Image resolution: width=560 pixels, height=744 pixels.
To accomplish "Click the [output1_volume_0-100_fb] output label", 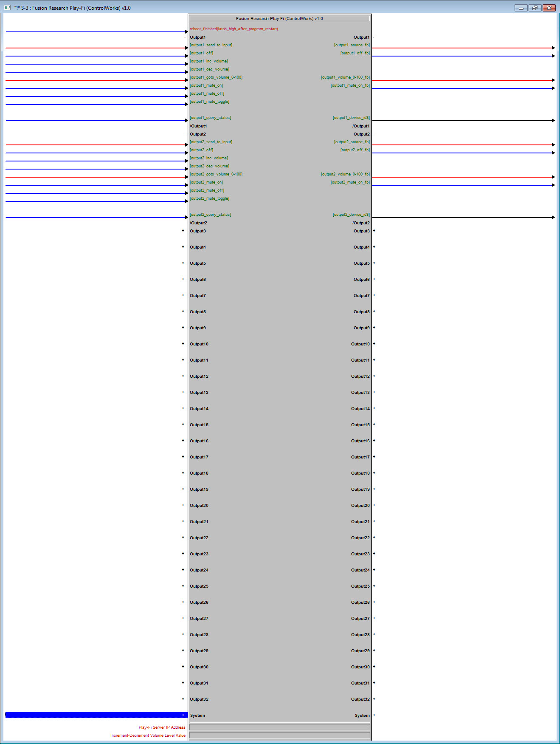I will coord(345,77).
